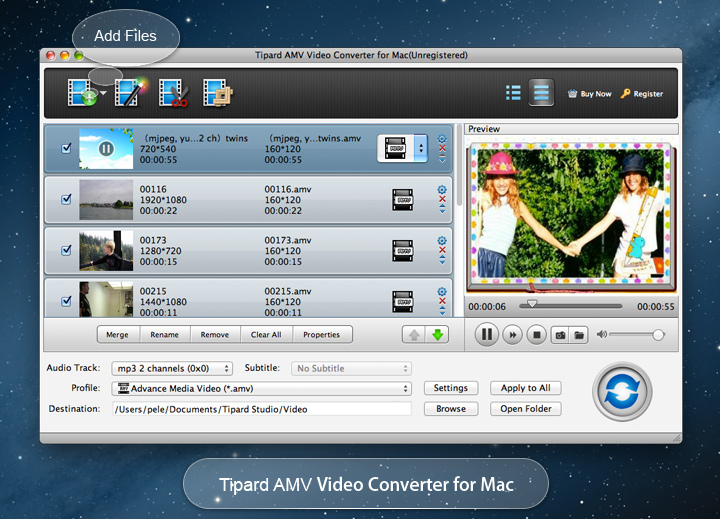Remove twins file with red X
Screen dimensions: 720x519
(x=442, y=148)
